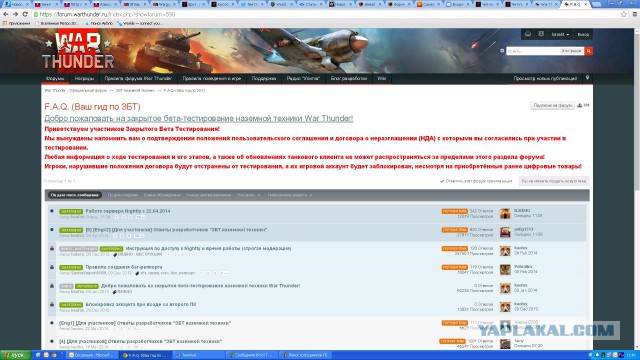
Task: Open the welcome closed beta testing heading link
Action: 199,118
